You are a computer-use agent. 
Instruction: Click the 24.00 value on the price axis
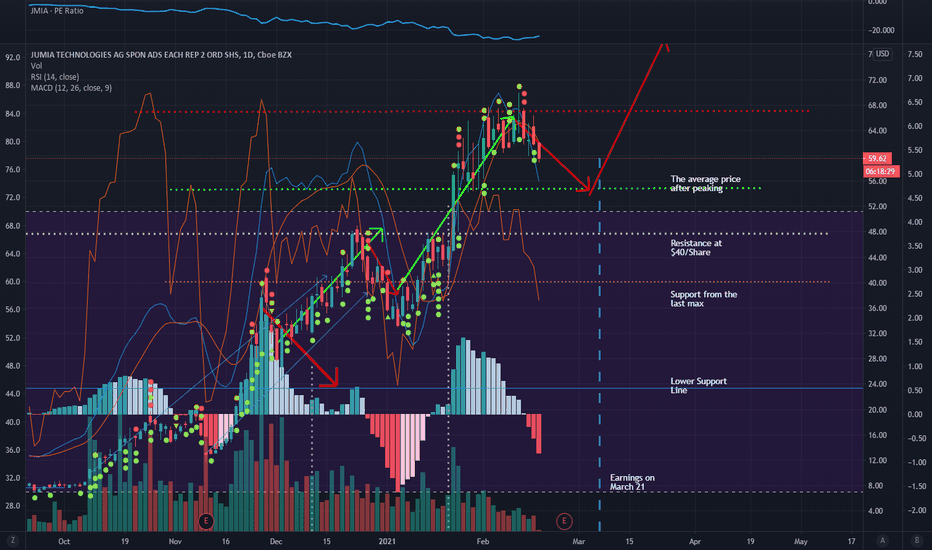877,384
